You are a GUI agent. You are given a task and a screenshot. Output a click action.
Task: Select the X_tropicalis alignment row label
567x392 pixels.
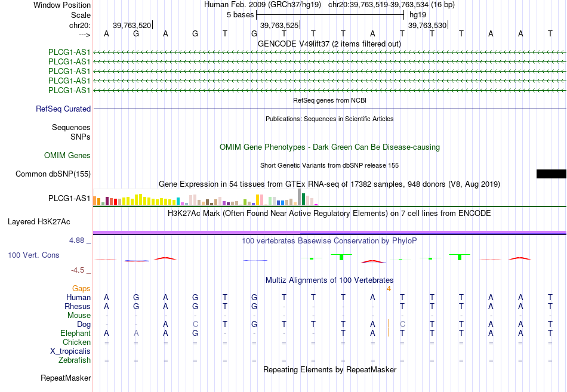coord(70,351)
